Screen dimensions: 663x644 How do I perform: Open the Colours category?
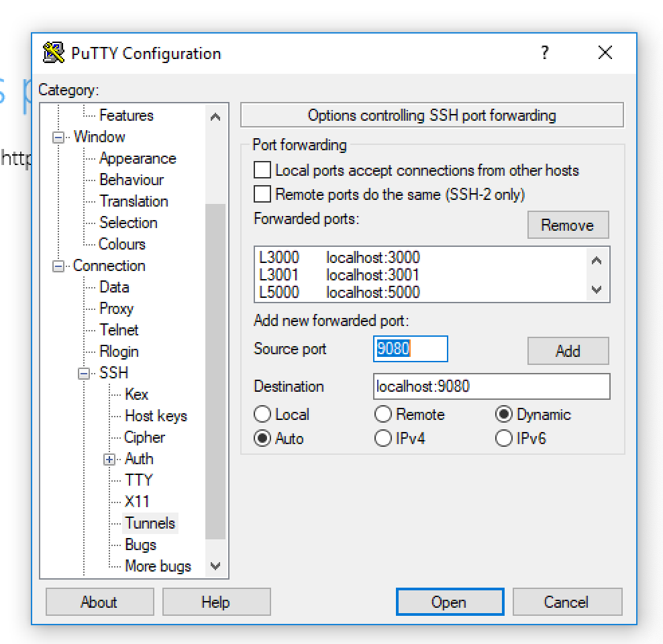pos(121,244)
